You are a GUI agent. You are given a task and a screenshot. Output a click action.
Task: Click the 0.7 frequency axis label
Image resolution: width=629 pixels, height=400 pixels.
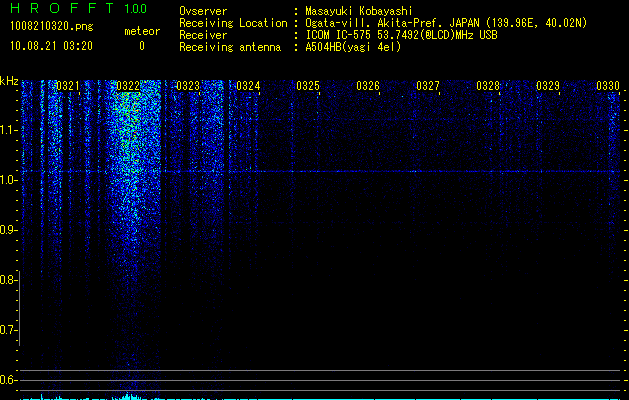point(8,330)
